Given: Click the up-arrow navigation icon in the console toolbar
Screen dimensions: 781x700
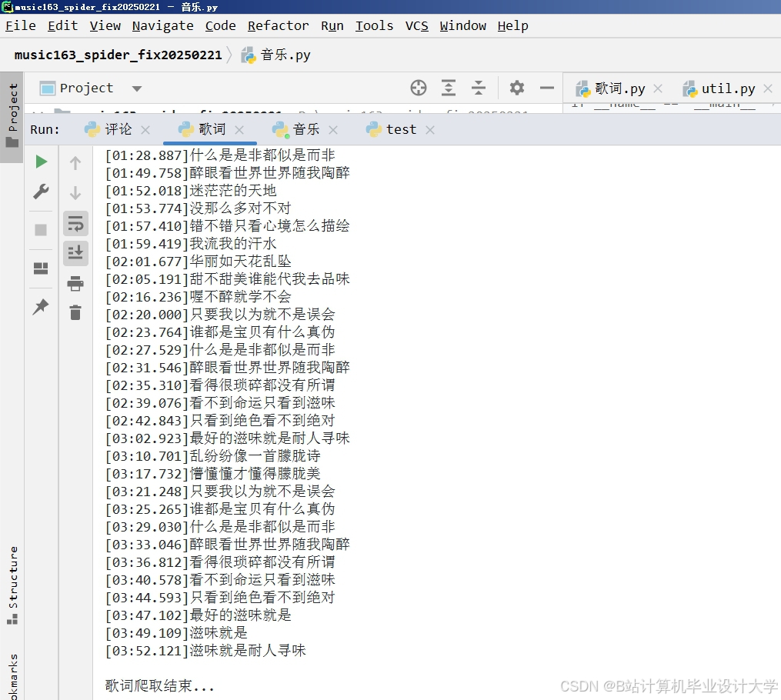Looking at the screenshot, I should [x=75, y=162].
